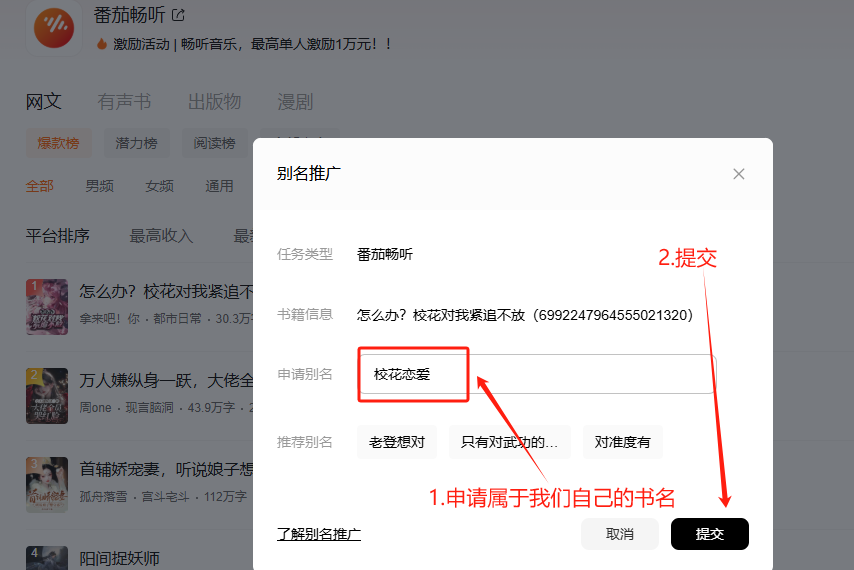Click the flame icon before 激励活动
854x570 pixels.
(x=101, y=44)
